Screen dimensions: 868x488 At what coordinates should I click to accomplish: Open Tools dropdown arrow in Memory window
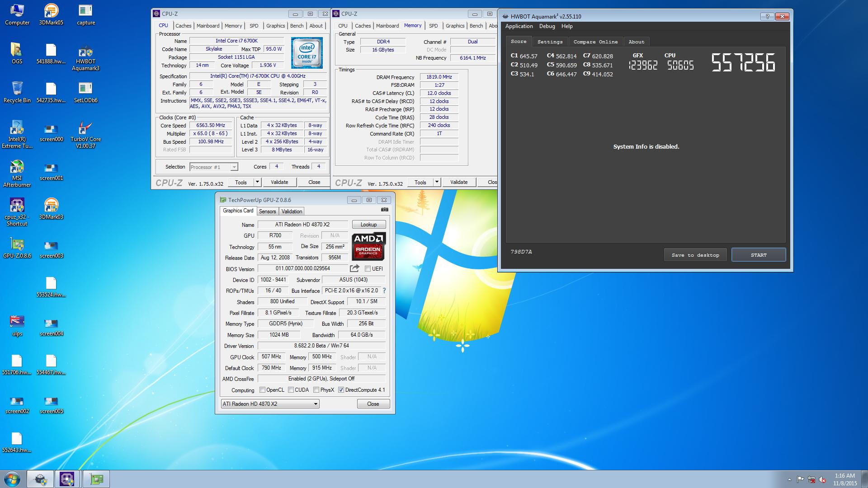click(437, 182)
